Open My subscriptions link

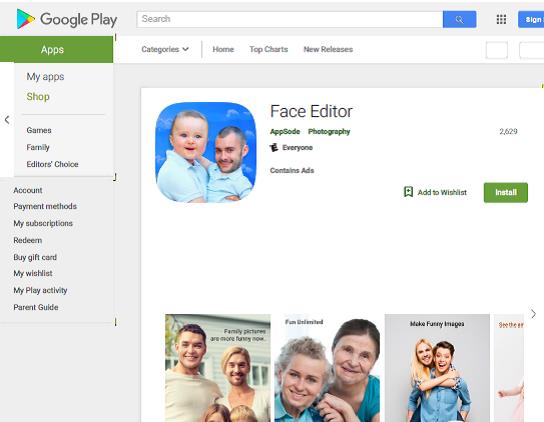[x=43, y=223]
